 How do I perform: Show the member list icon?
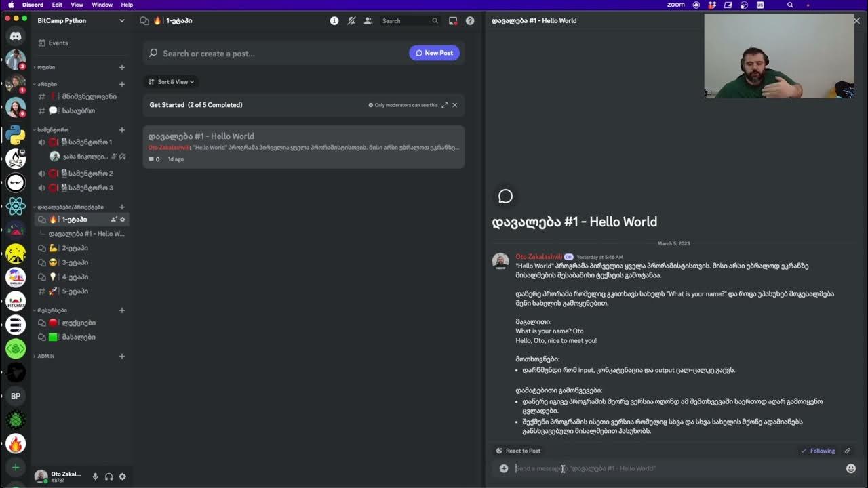368,21
